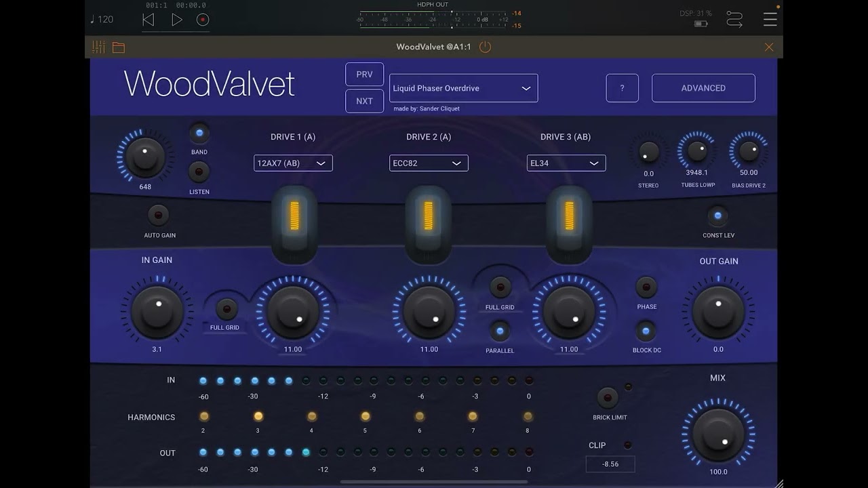Click harmonic 7 indicator light
Viewport: 868px width, 488px height.
[473, 416]
